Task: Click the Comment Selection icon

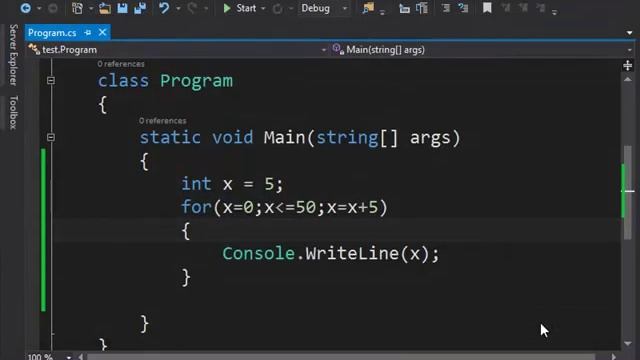Action: [446, 8]
